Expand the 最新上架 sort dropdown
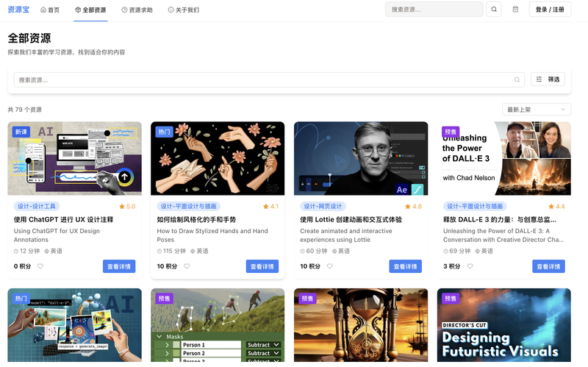Image resolution: width=588 pixels, height=367 pixels. tap(537, 110)
